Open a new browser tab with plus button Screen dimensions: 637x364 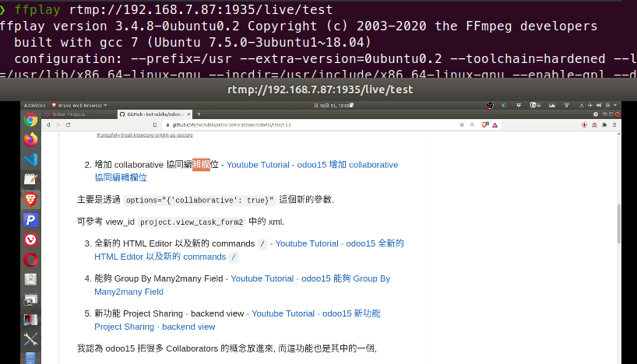(x=199, y=114)
